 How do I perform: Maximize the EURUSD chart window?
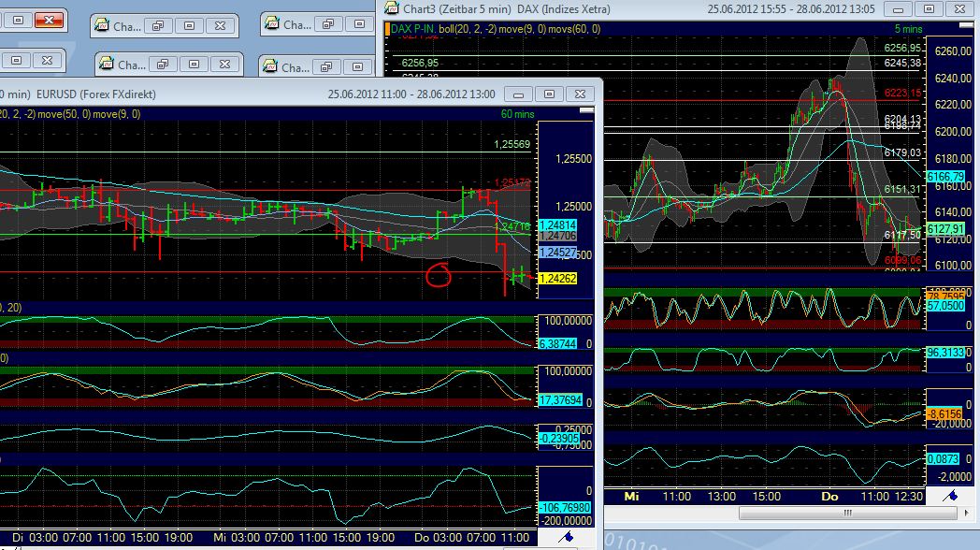pyautogui.click(x=549, y=94)
